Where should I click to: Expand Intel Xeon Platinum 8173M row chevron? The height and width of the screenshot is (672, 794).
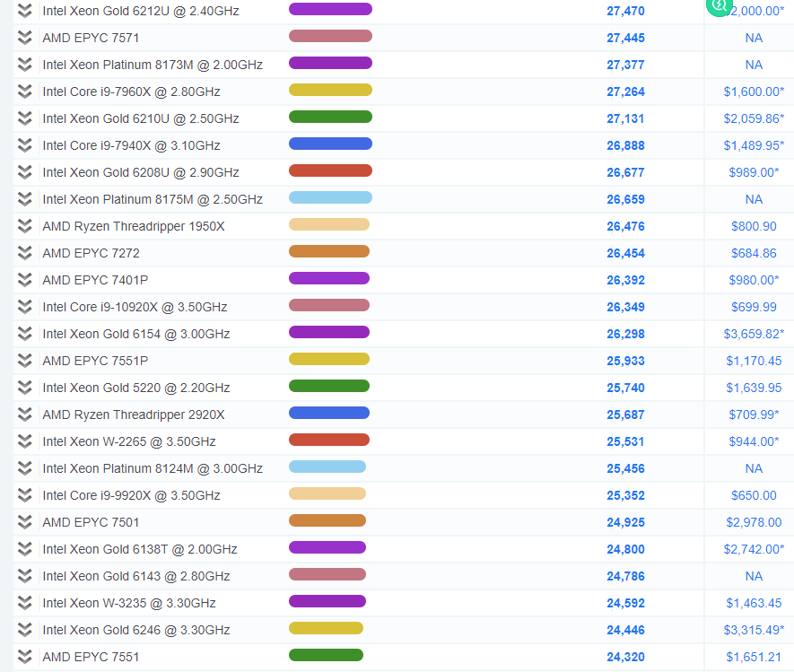pos(25,65)
